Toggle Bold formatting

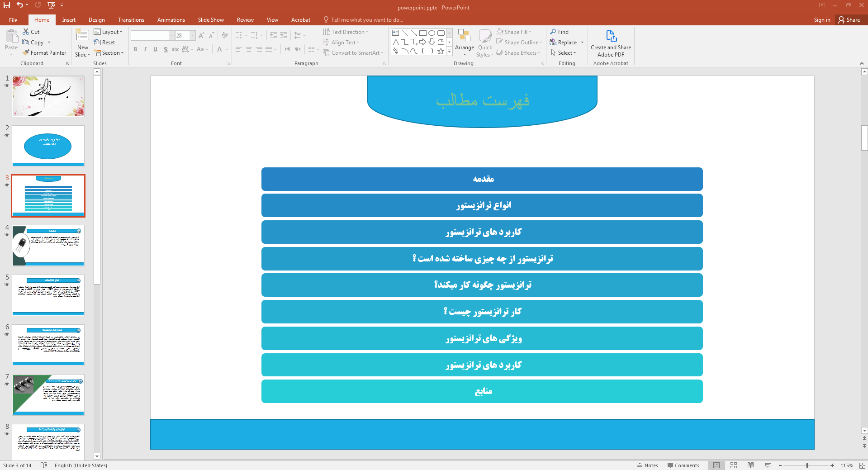click(x=135, y=49)
